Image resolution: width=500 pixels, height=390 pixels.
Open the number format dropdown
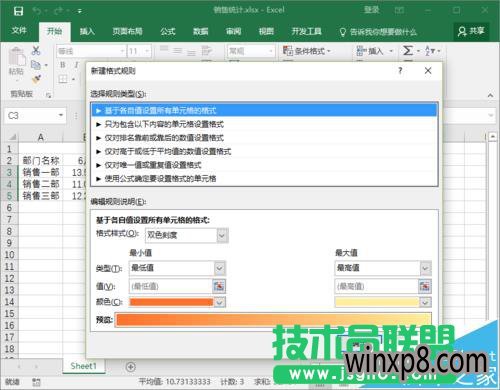pyautogui.click(x=270, y=51)
